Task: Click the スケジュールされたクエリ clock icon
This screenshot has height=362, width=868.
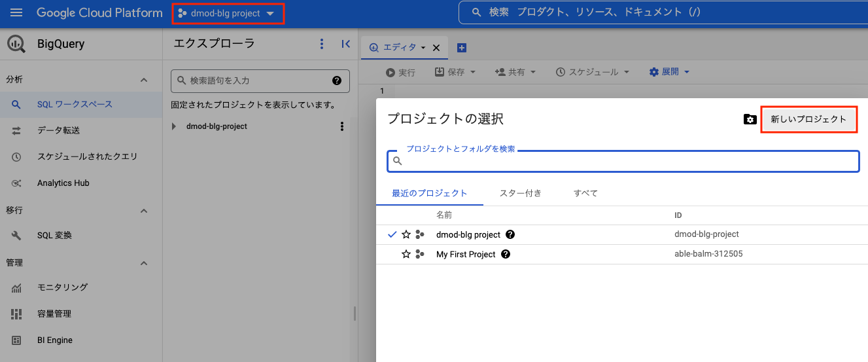Action: click(16, 157)
